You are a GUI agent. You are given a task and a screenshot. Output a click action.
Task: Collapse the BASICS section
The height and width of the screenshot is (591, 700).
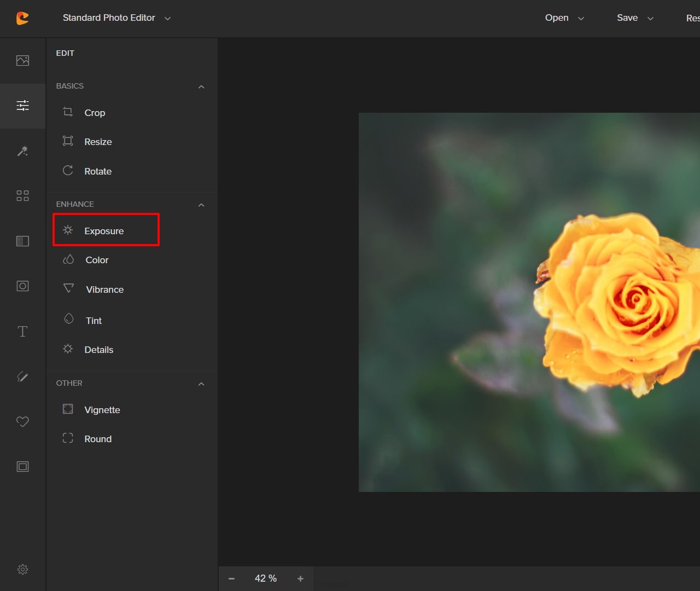click(x=201, y=86)
